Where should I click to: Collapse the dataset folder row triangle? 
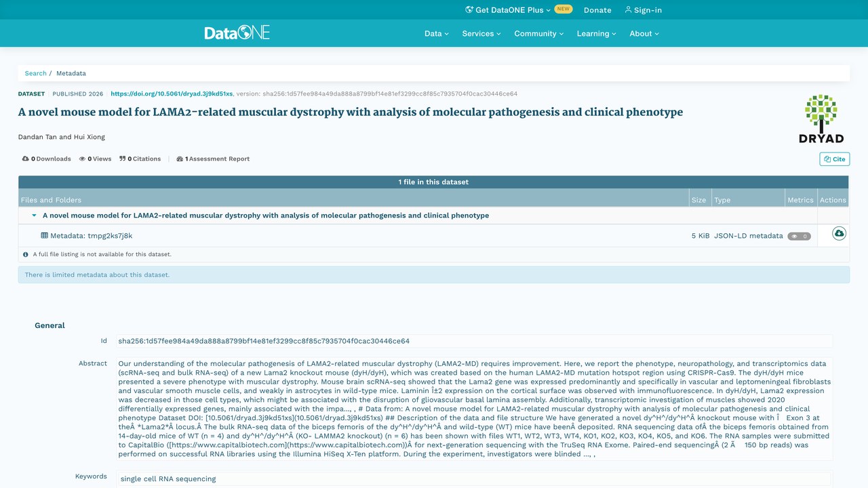(34, 216)
